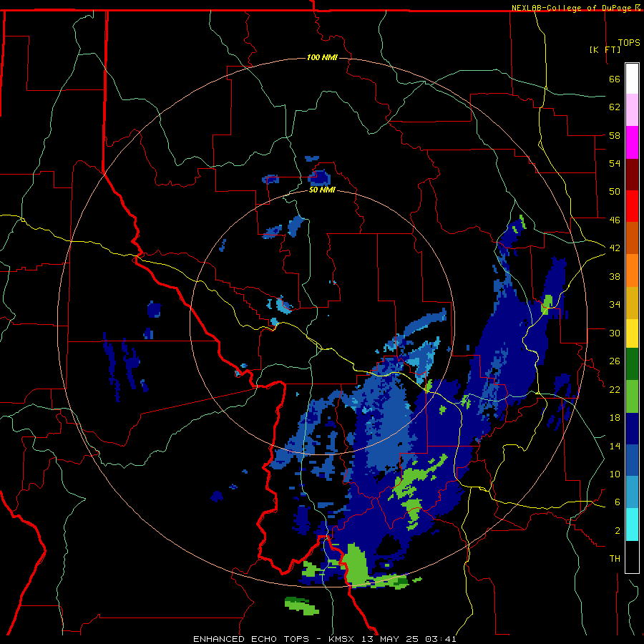The height and width of the screenshot is (644, 644).
Task: Click the dark green legend swatch
Action: click(632, 364)
